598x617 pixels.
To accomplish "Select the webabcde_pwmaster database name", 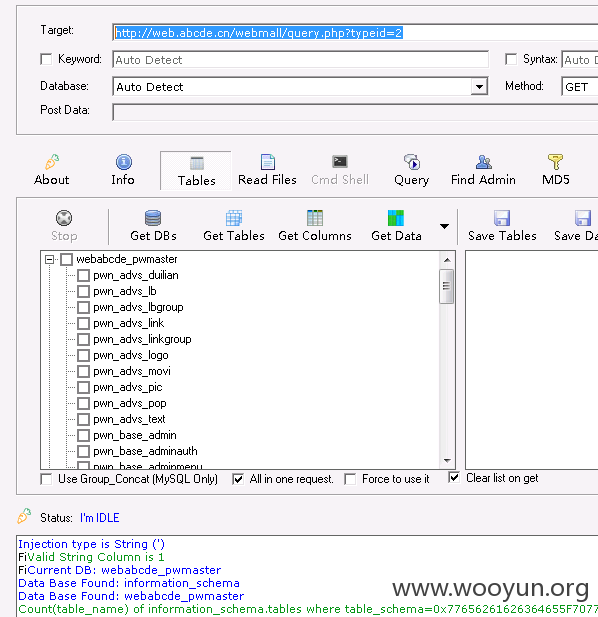I will click(x=127, y=259).
